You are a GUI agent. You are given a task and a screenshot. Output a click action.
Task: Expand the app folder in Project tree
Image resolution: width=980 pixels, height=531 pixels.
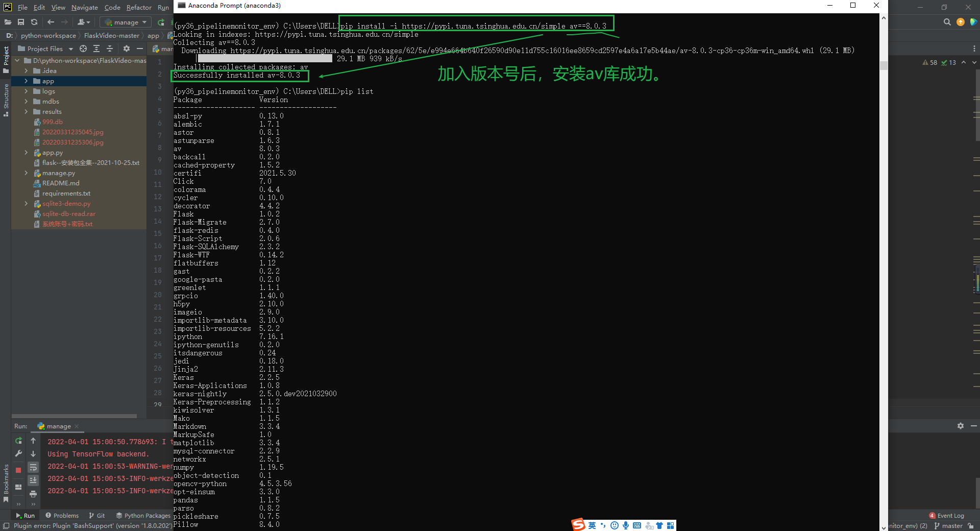[x=26, y=81]
